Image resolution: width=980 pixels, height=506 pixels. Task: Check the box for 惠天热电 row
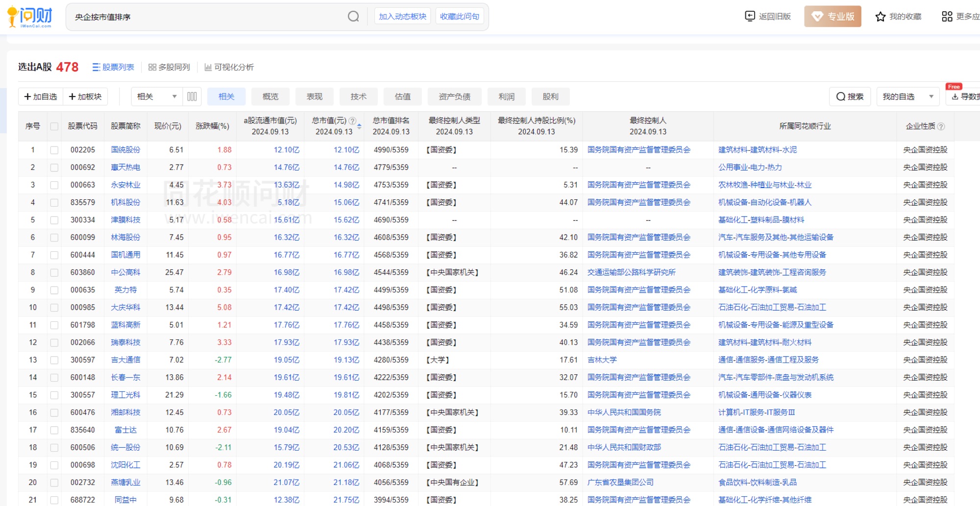pos(54,168)
